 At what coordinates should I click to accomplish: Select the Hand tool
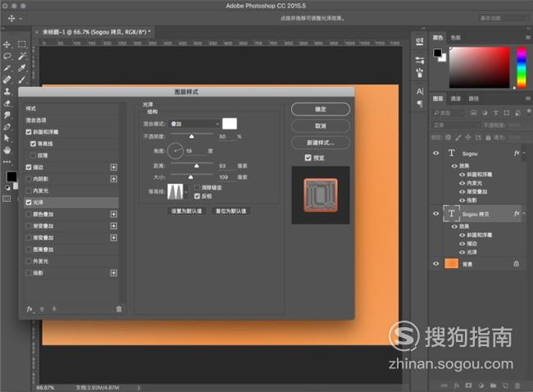(7, 150)
